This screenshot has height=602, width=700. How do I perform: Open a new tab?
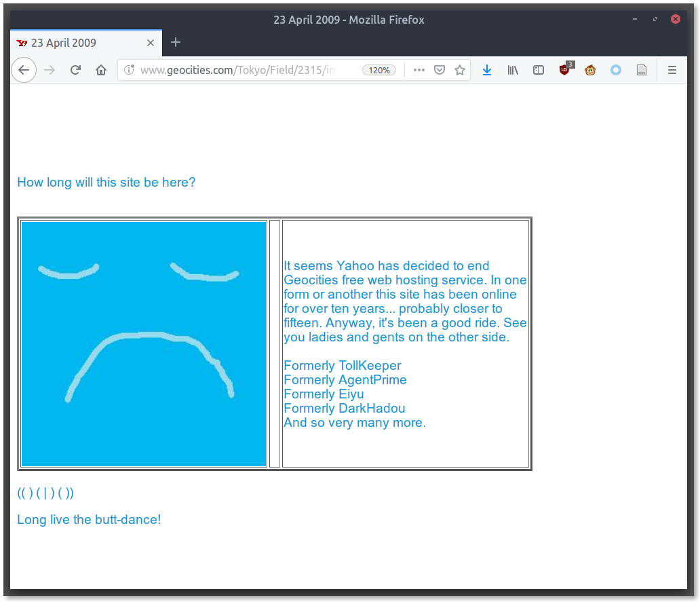point(176,43)
